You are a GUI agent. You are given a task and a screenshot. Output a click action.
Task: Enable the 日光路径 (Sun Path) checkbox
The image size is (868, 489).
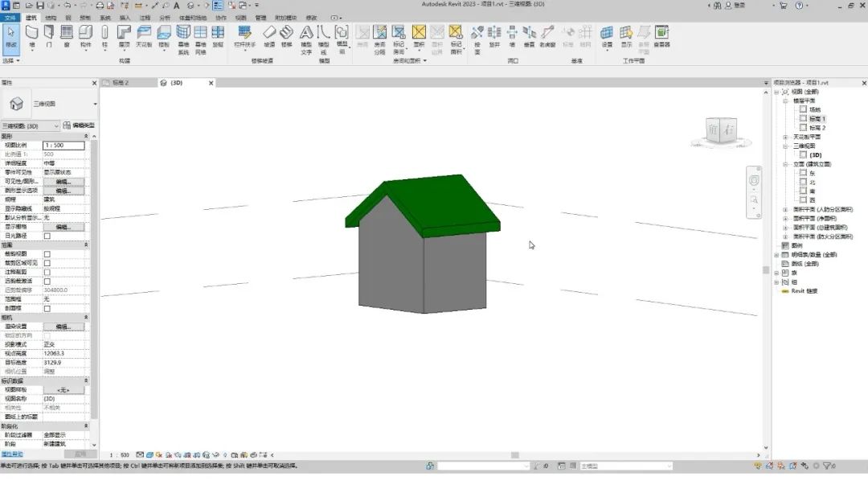47,236
